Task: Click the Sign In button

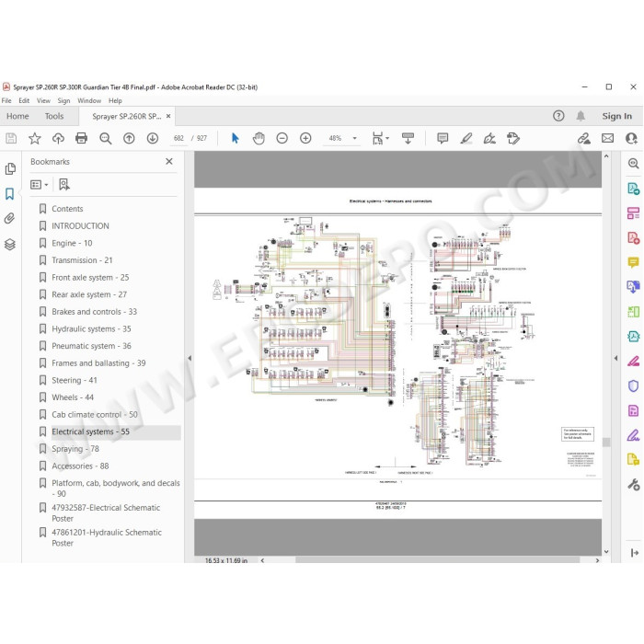Action: (x=617, y=116)
